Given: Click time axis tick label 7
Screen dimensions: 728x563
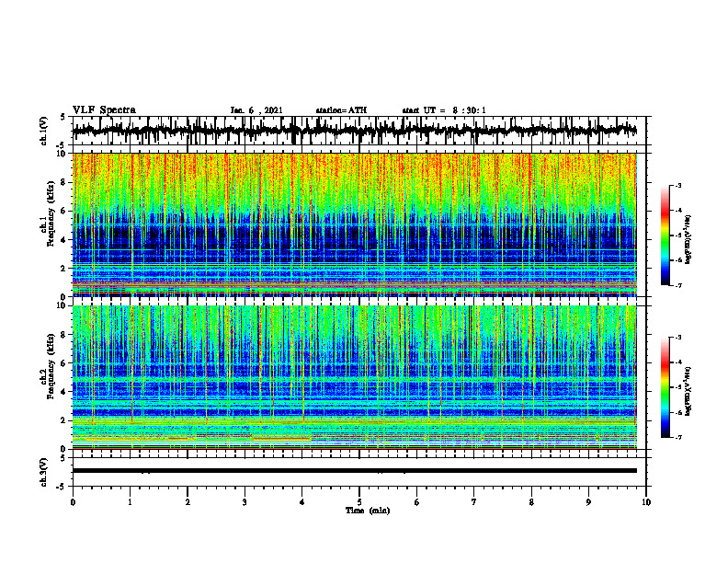Looking at the screenshot, I should pos(474,502).
